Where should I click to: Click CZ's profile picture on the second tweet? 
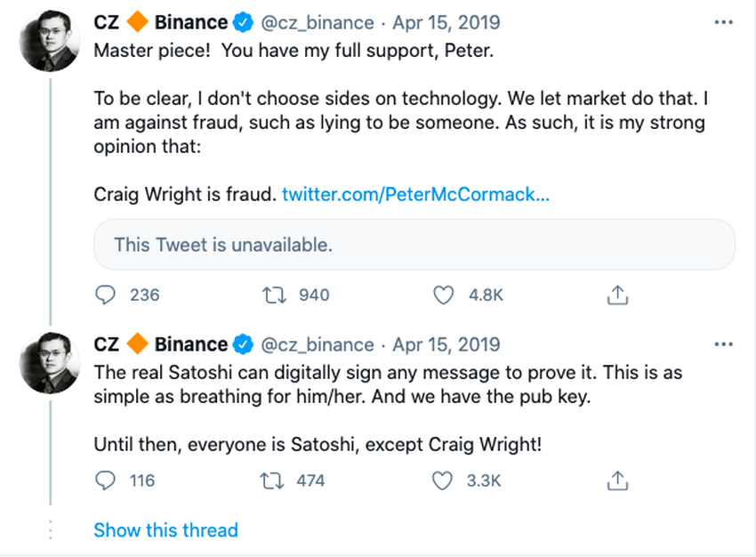(47, 364)
